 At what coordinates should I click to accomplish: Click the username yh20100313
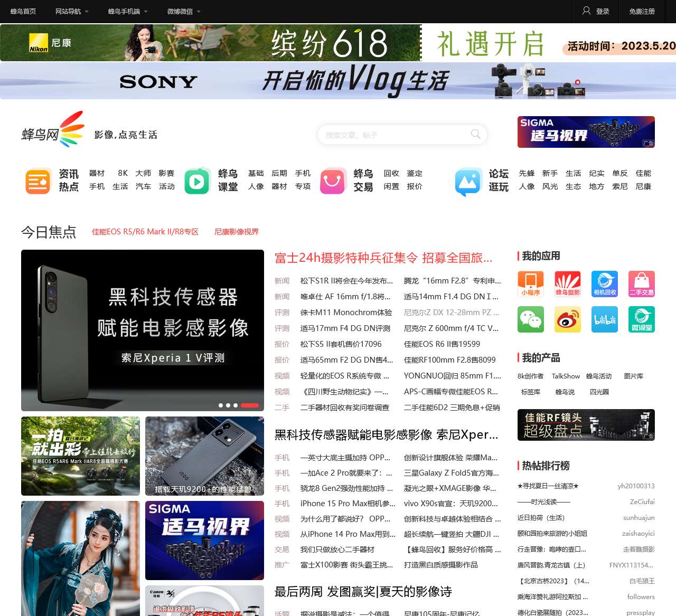(636, 486)
